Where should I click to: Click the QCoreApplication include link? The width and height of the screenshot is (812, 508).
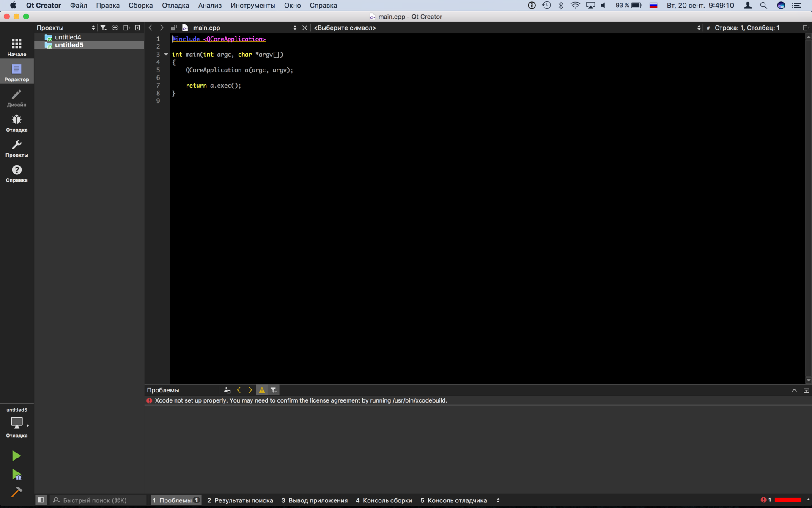click(234, 39)
